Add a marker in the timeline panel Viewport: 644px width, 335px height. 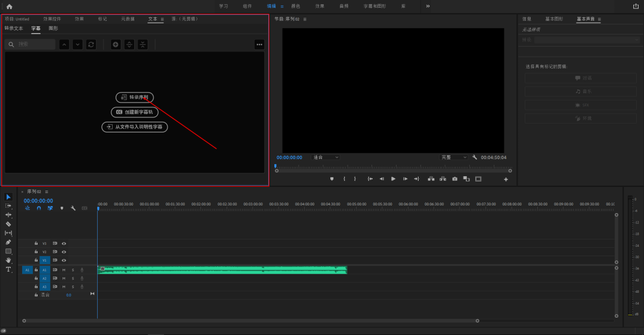click(x=62, y=208)
